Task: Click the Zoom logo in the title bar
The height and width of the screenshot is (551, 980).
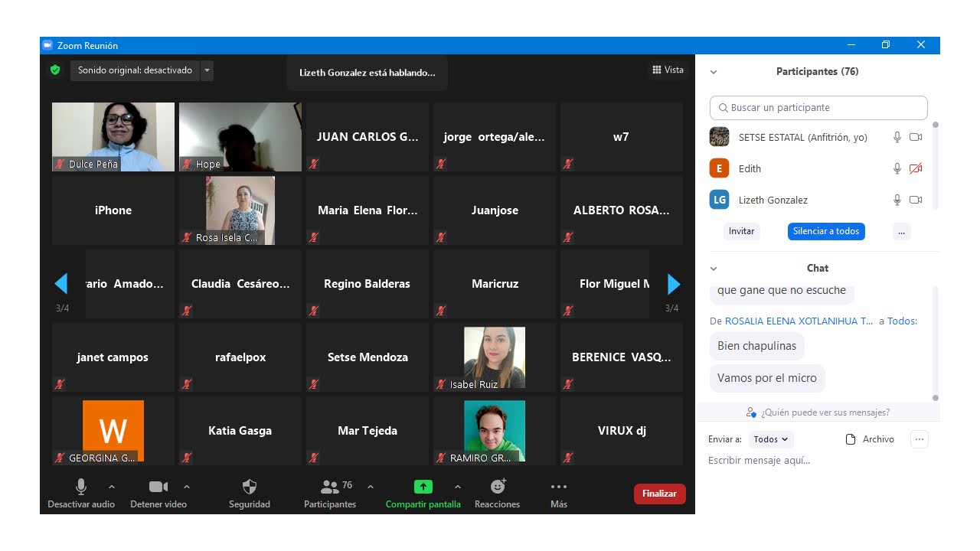Action: click(47, 45)
